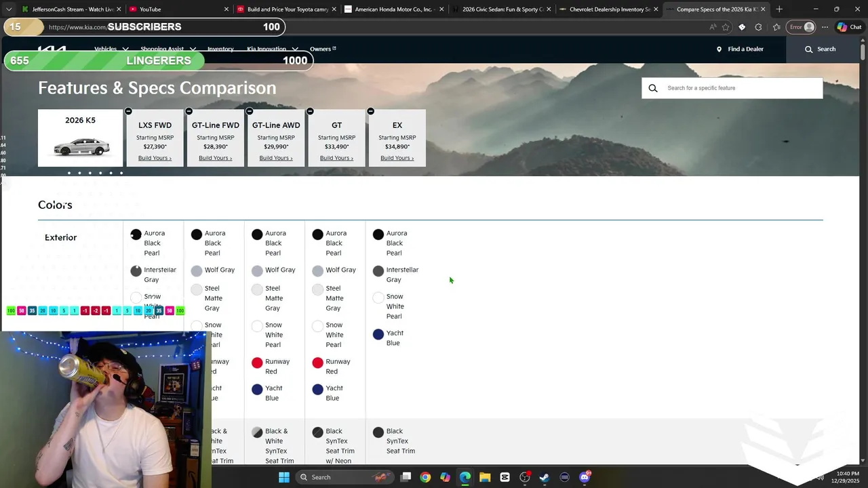Viewport: 868px width, 488px height.
Task: Launch Google Chrome from the taskbar
Action: tap(425, 477)
